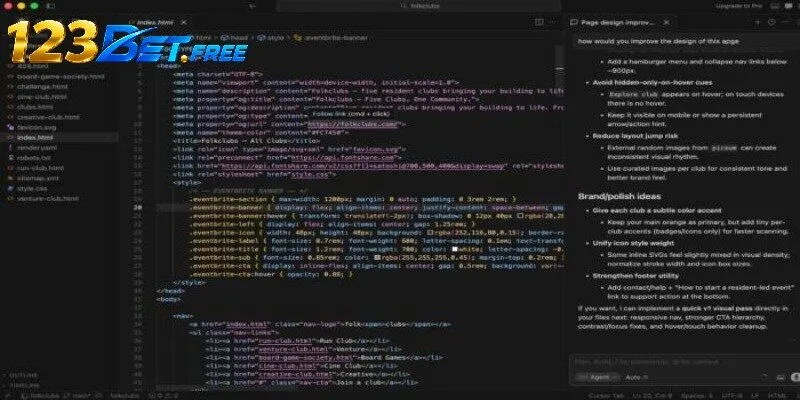This screenshot has height=400, width=800.
Task: Click the image attach icon in chat
Action: point(780,377)
